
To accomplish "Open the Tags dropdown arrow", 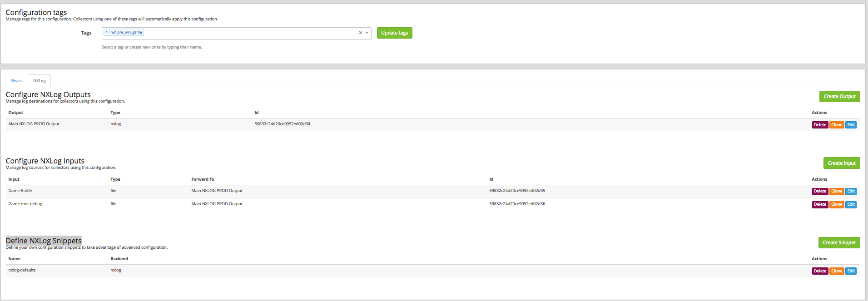I will coord(367,33).
